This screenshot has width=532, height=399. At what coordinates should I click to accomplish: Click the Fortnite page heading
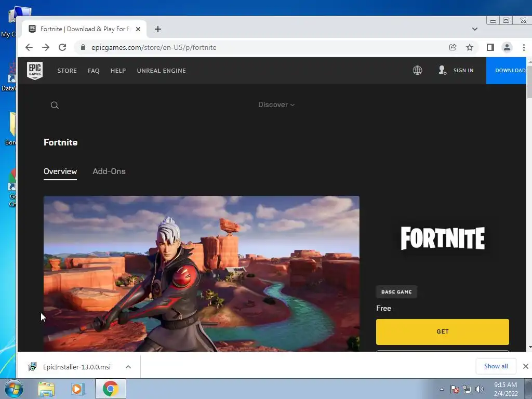[x=61, y=142]
